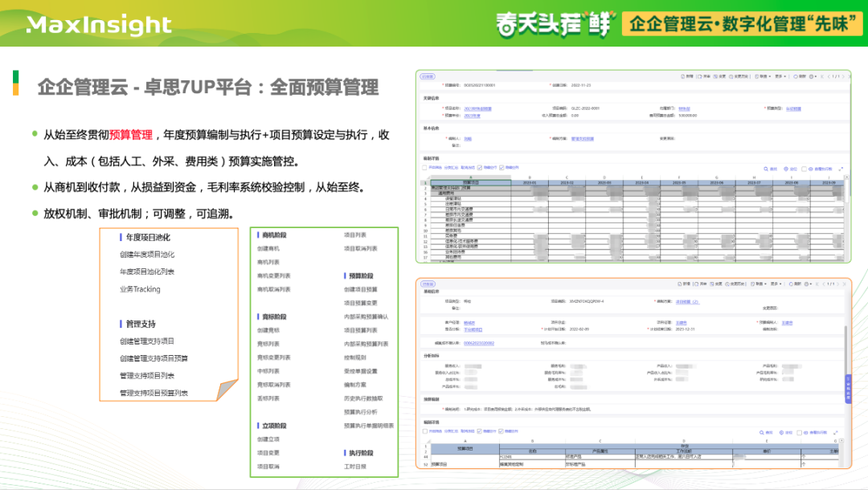
Task: Click the refresh icon in bottom form toolbar
Action: pyautogui.click(x=791, y=284)
